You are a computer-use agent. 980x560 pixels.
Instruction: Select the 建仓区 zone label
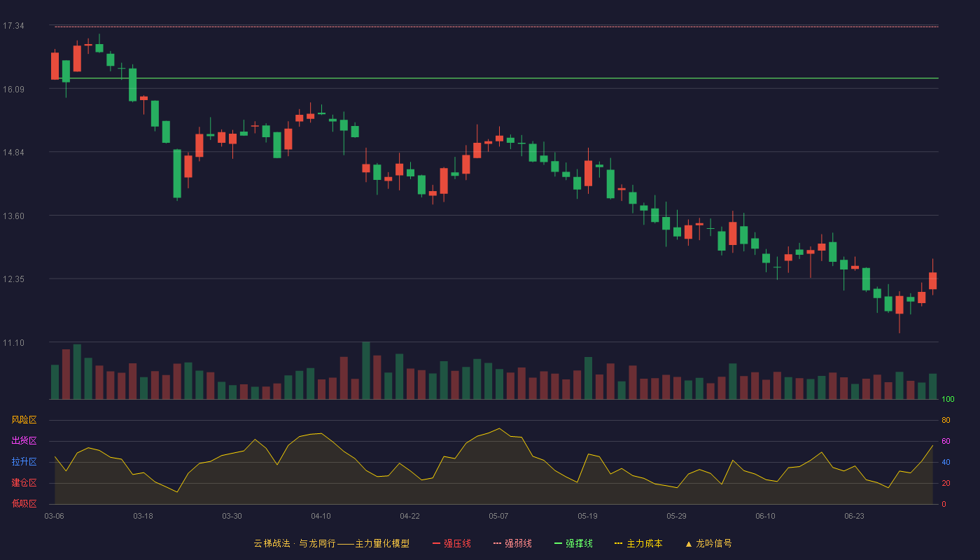click(x=24, y=483)
